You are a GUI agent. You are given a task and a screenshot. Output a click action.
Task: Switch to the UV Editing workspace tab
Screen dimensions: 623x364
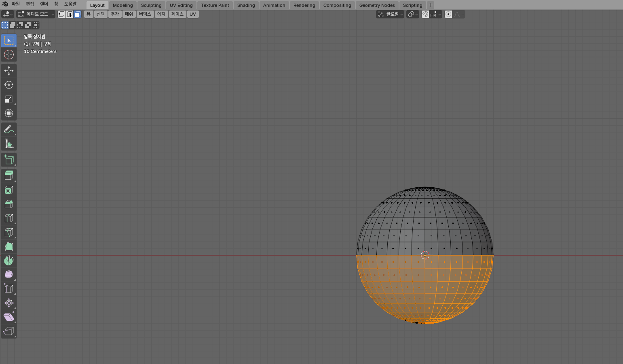point(181,5)
